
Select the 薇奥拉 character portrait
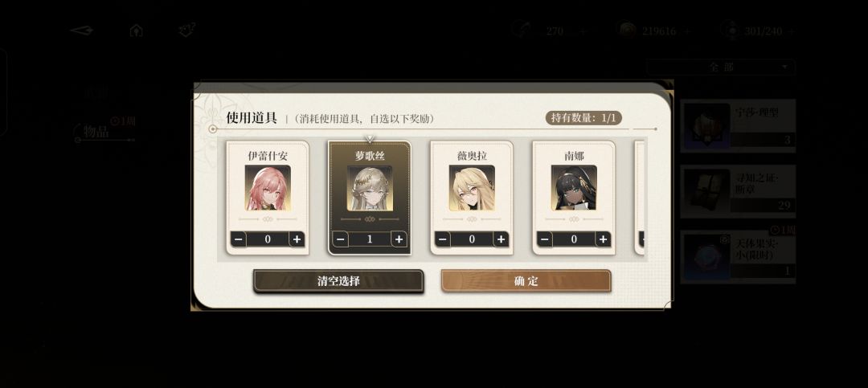pyautogui.click(x=472, y=188)
